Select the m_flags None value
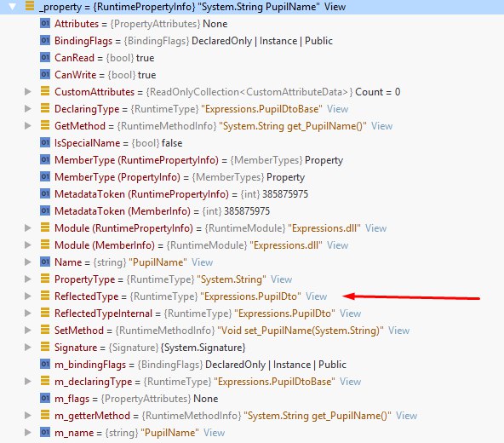Image resolution: width=504 pixels, height=443 pixels. point(206,399)
